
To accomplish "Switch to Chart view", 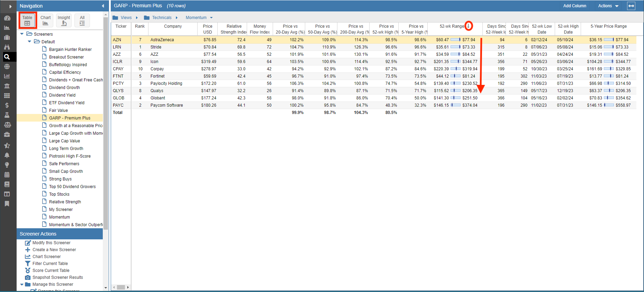I will click(45, 20).
